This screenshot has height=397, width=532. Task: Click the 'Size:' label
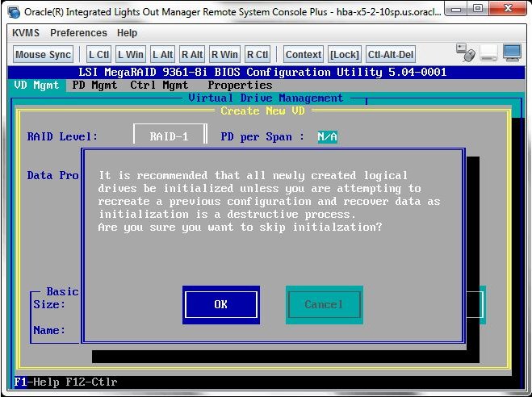49,304
